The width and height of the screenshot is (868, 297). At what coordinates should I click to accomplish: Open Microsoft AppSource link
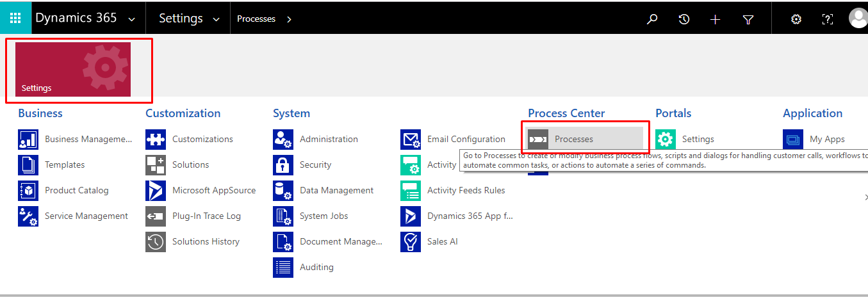point(214,190)
